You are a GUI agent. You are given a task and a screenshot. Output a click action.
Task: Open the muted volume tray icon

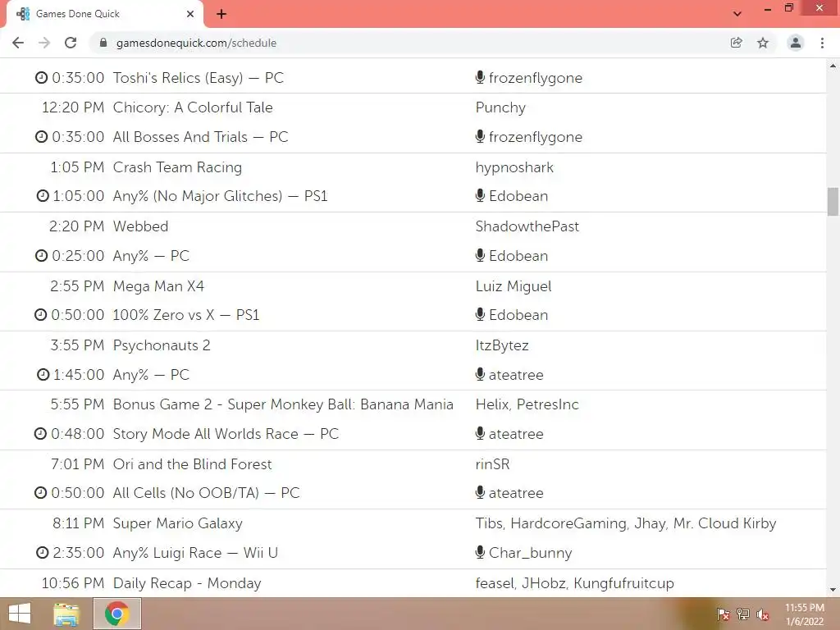pyautogui.click(x=762, y=614)
